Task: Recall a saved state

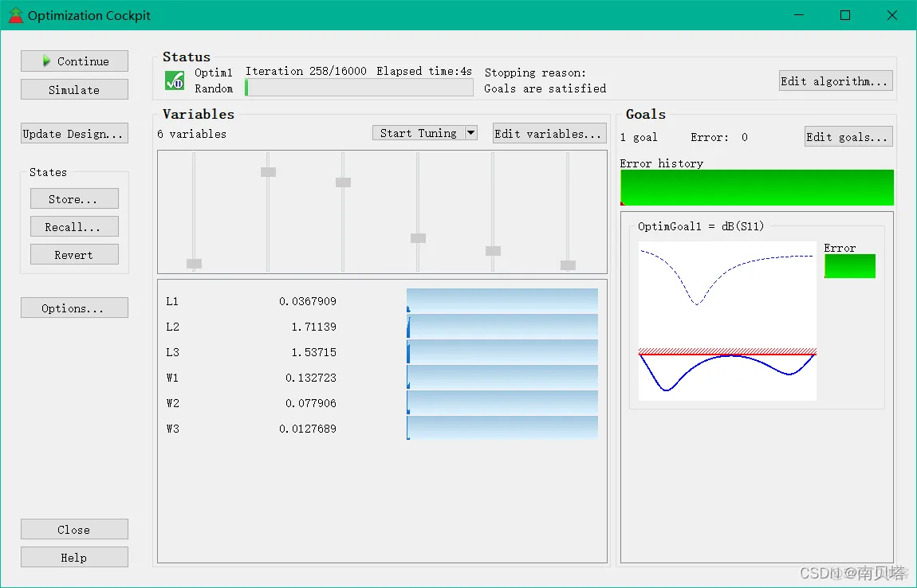Action: coord(74,226)
